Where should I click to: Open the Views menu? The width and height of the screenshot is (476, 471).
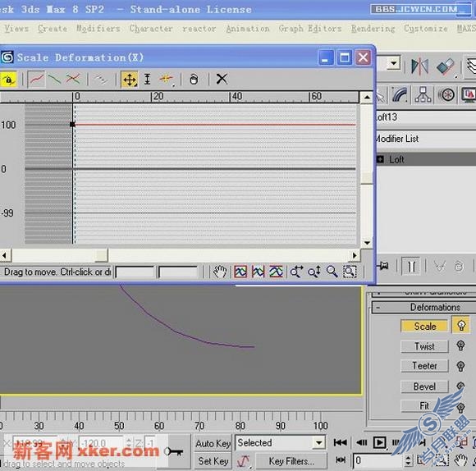pyautogui.click(x=16, y=29)
